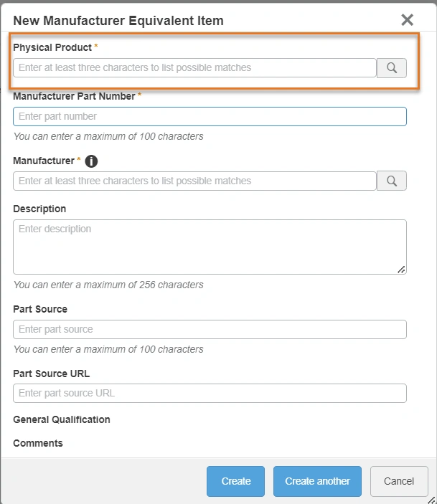Focus the Manufacturer lookup text field
Screen dimensions: 437x504
(x=194, y=181)
